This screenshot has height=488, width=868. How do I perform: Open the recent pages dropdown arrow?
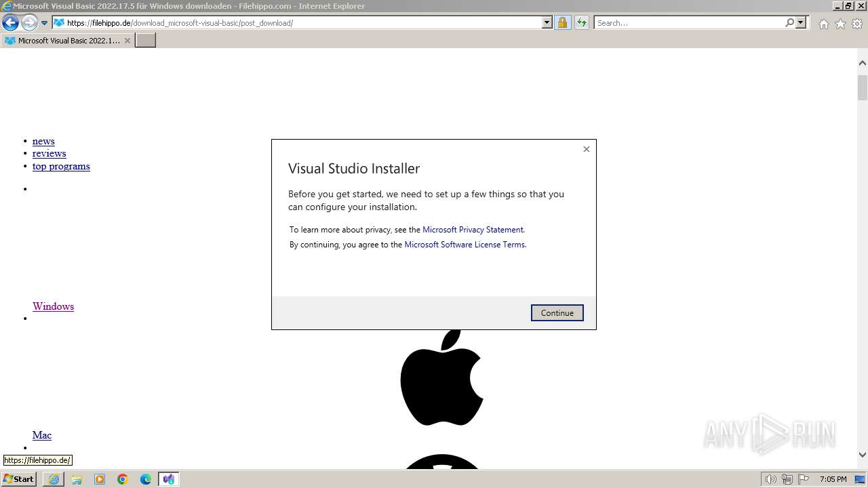click(x=45, y=23)
